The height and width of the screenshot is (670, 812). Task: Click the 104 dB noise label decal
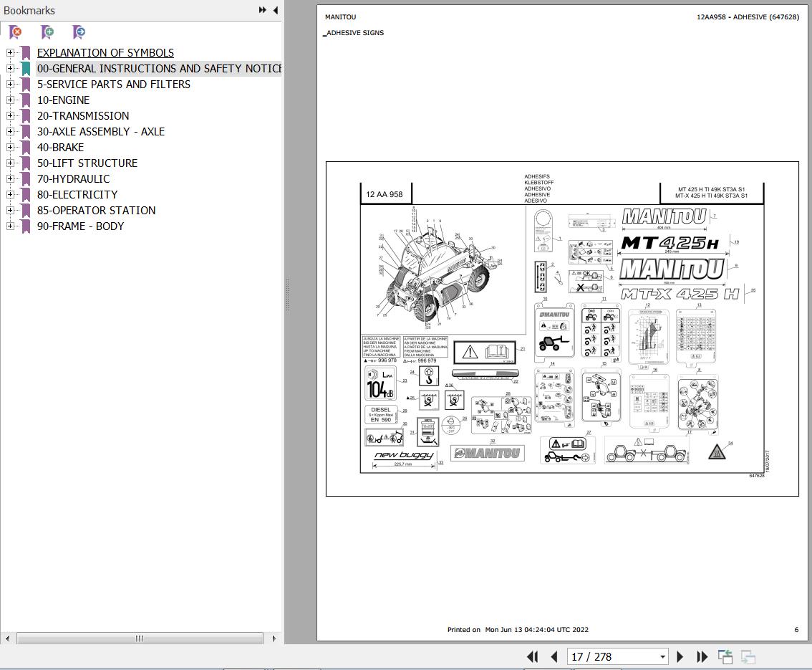coord(381,384)
